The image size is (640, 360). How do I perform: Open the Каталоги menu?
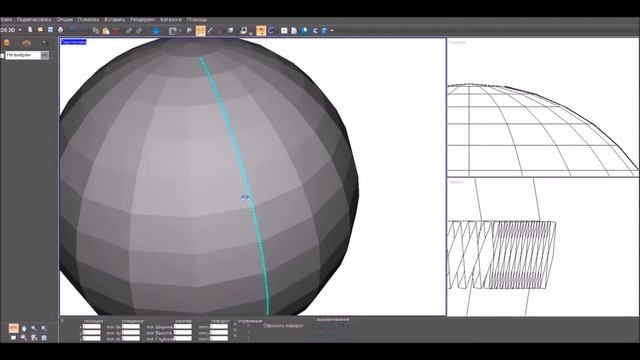[x=171, y=20]
